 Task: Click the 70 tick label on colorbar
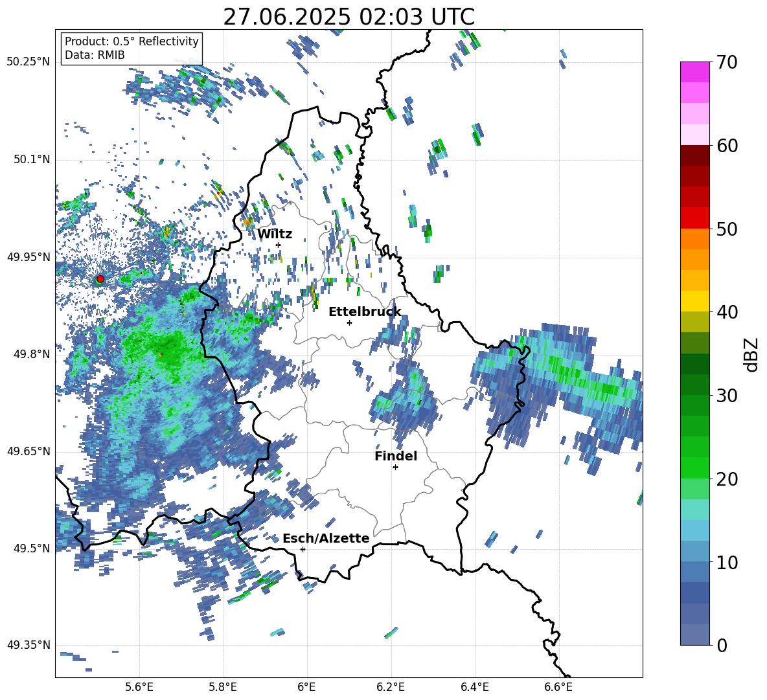727,63
